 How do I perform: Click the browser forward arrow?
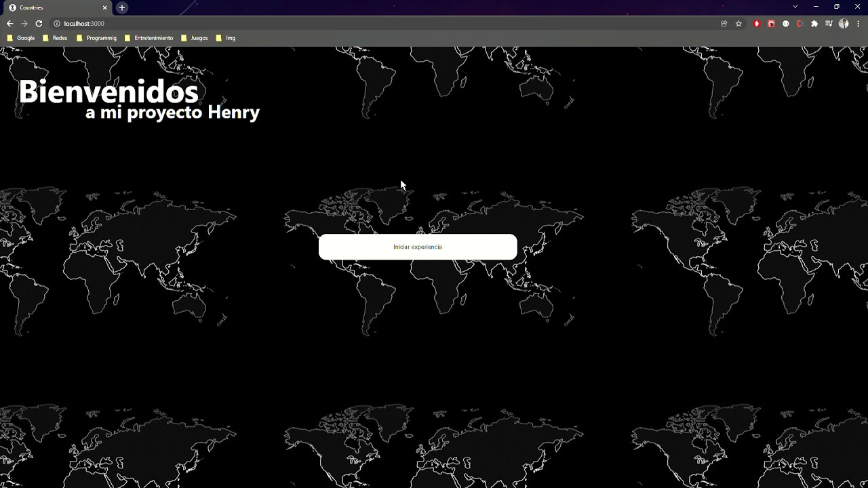pos(24,24)
